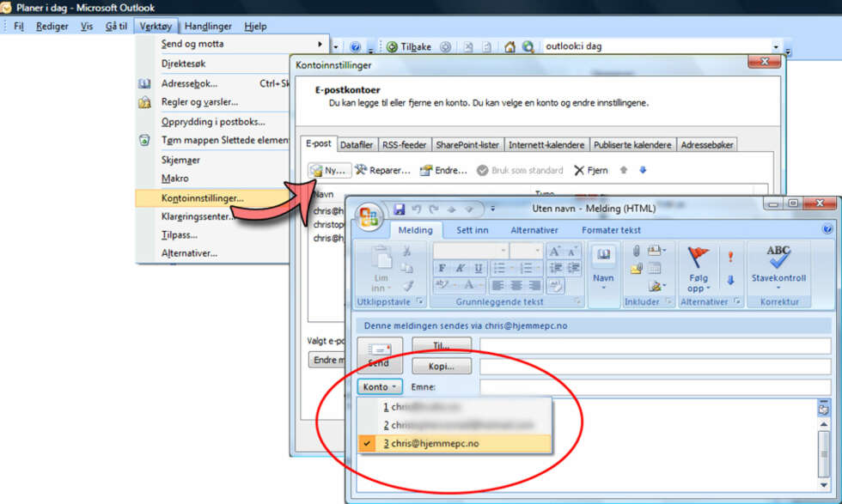Expand the Send og motta submenu
Image resolution: width=842 pixels, height=504 pixels.
319,44
